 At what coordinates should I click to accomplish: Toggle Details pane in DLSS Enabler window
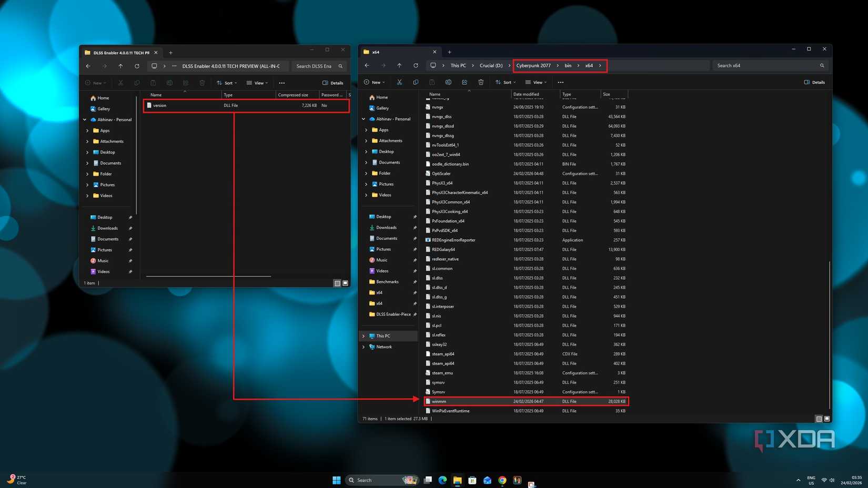[x=333, y=83]
